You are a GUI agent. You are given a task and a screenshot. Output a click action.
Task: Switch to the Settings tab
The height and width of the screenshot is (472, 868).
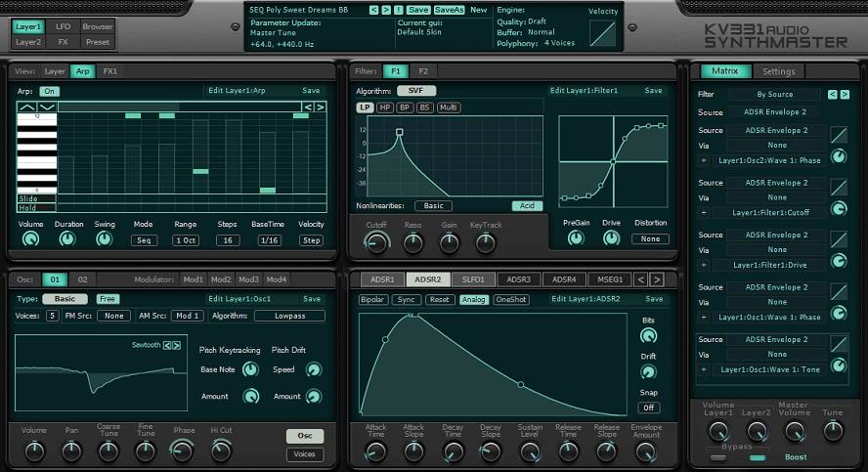click(778, 71)
